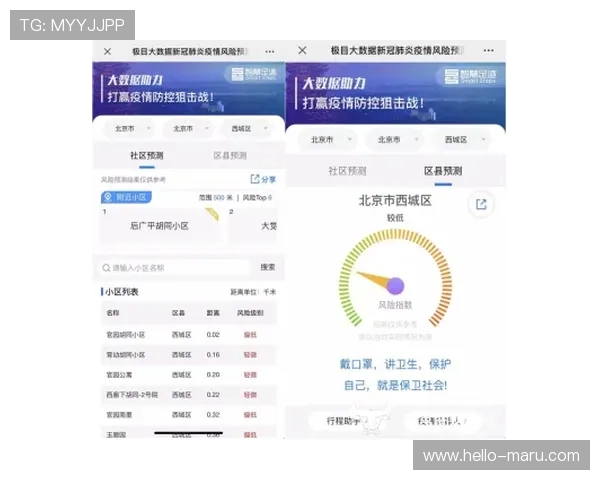Viewport: 600px width, 480px height.
Task: Open the three-dots menu on right screen
Action: pos(488,50)
